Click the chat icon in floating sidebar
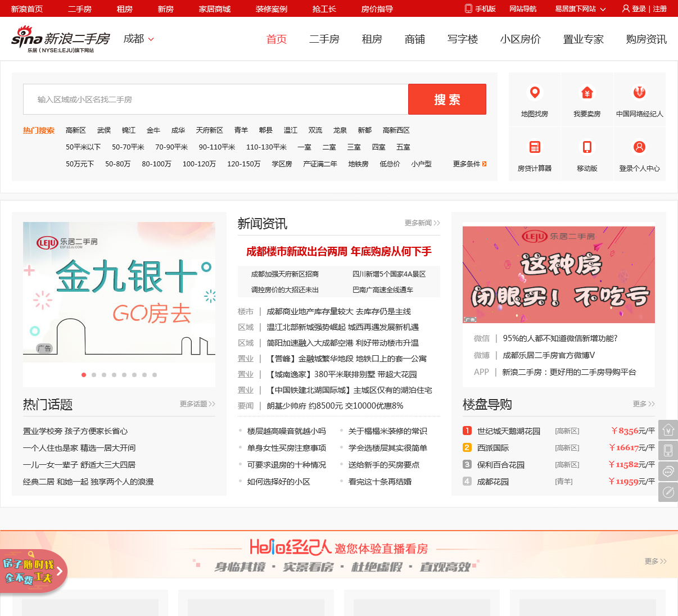Image resolution: width=678 pixels, height=616 pixels. coord(668,471)
